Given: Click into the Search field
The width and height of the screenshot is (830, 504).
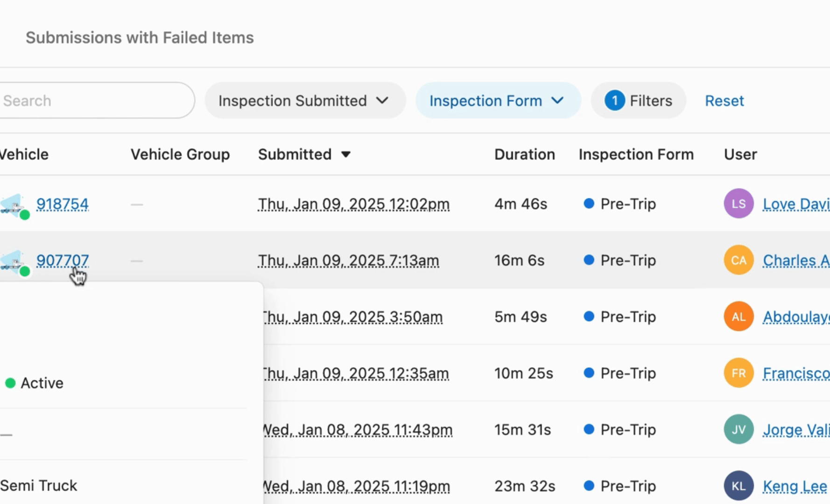Looking at the screenshot, I should click(x=93, y=101).
